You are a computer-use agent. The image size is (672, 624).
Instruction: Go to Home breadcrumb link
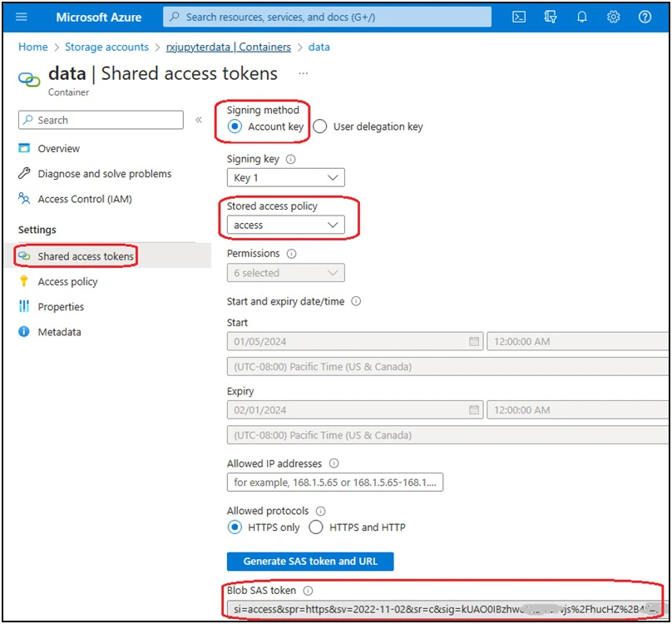33,47
